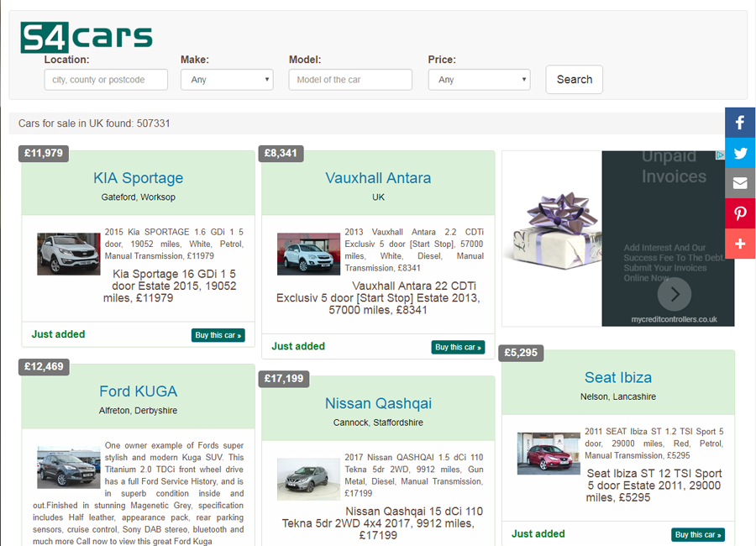Click the Twitter share icon
Viewport: 756px width, 546px height.
740,153
